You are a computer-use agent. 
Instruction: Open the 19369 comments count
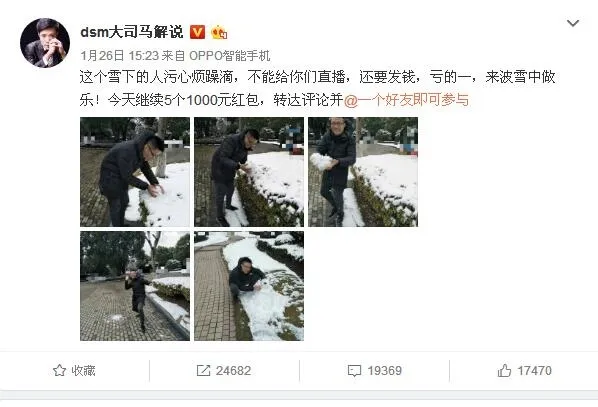click(x=384, y=370)
